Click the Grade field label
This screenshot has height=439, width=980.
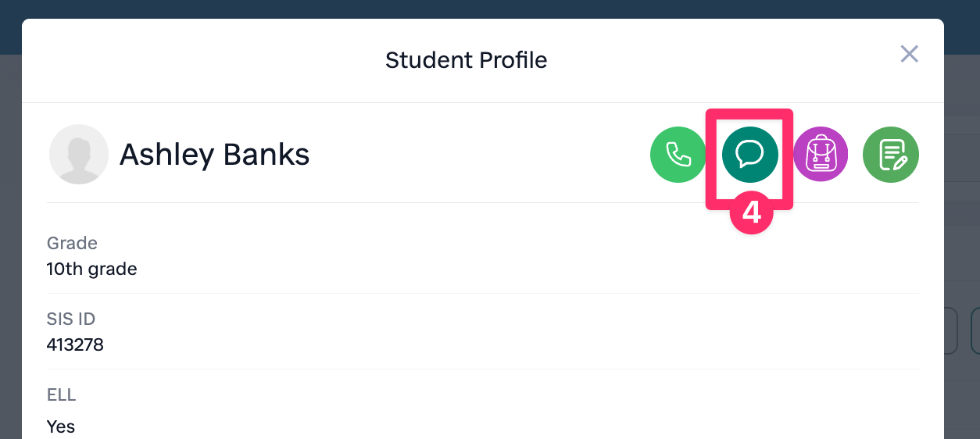click(72, 243)
